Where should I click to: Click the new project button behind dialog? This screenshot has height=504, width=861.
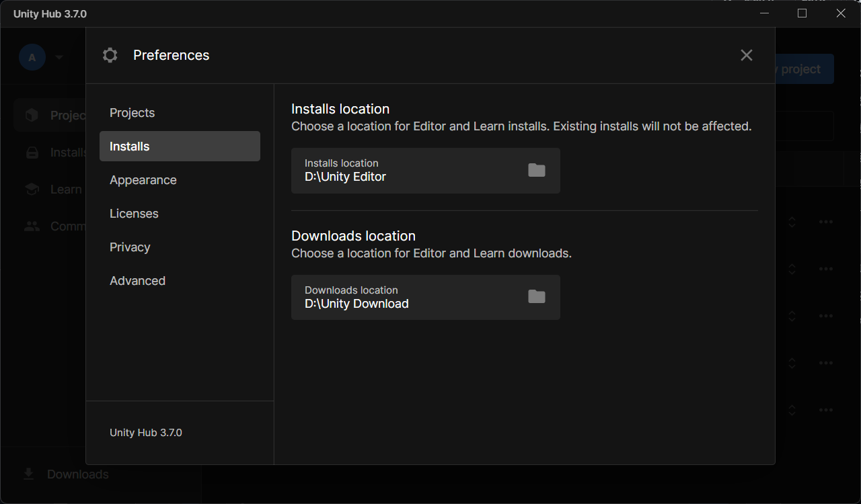pyautogui.click(x=804, y=69)
